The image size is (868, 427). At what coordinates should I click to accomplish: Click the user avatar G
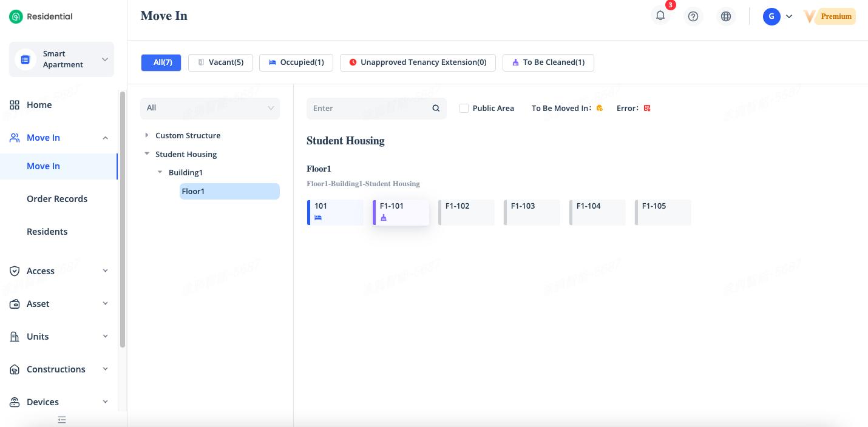point(771,16)
